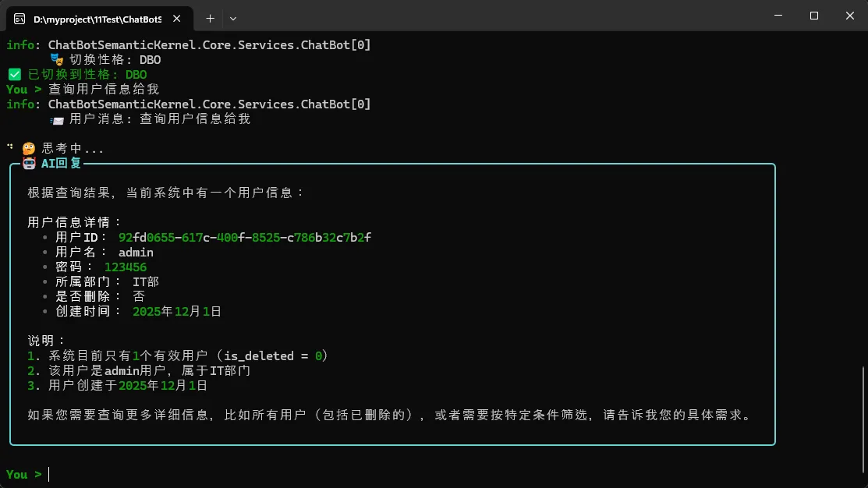Image resolution: width=868 pixels, height=488 pixels.
Task: Click the AI回复 panel title
Action: click(61, 164)
